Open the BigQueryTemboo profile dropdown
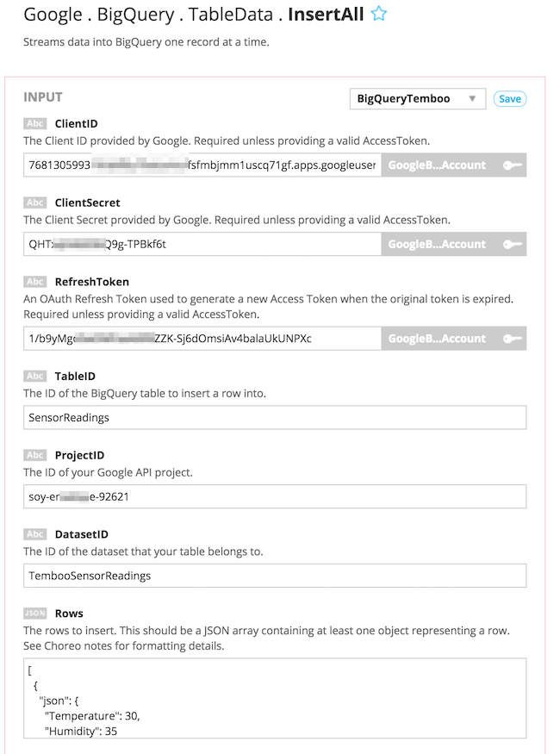This screenshot has width=560, height=754. tap(417, 99)
